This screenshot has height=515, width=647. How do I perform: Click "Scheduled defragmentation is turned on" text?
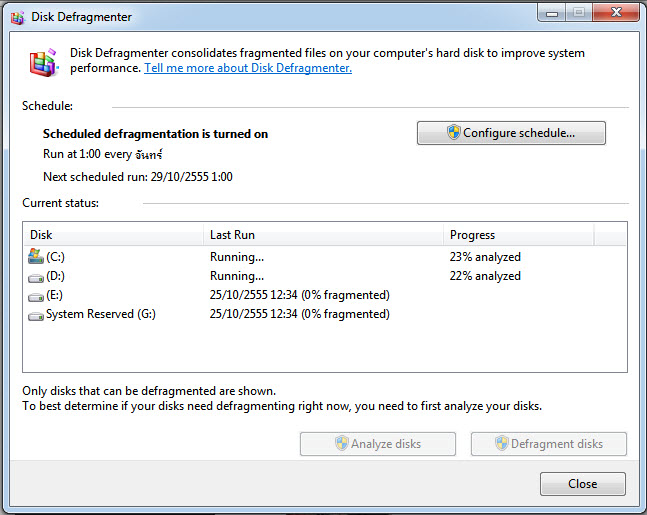click(x=156, y=134)
